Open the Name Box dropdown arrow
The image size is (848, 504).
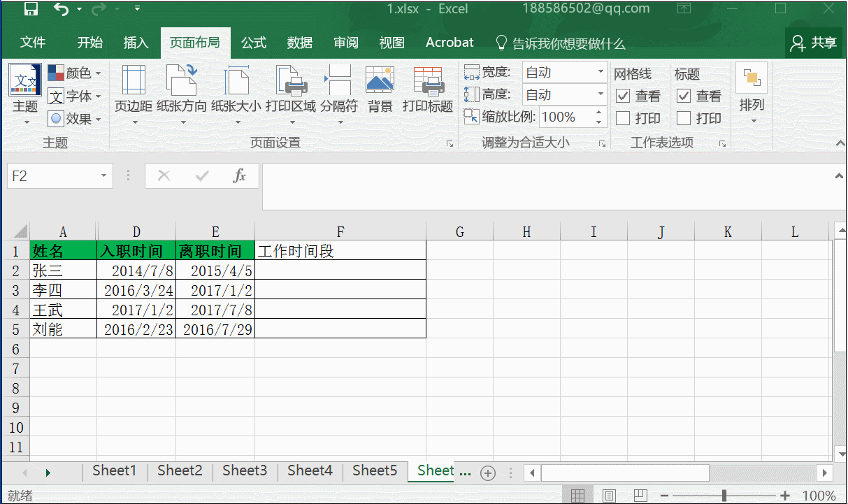coord(103,176)
